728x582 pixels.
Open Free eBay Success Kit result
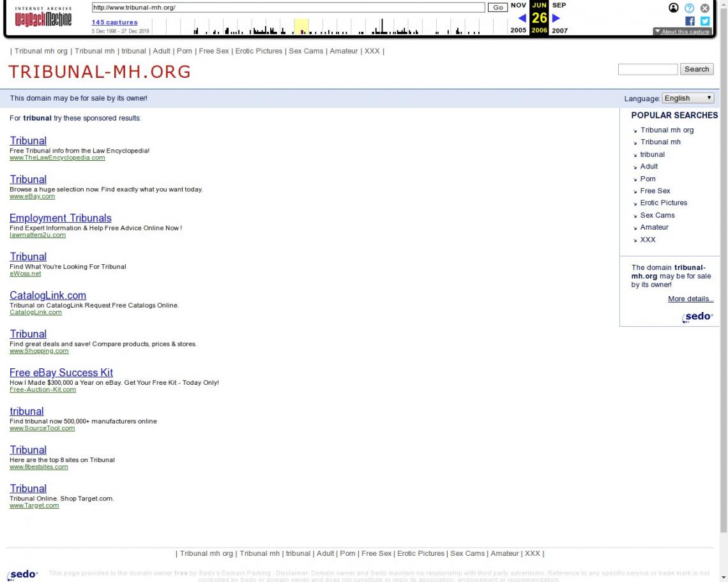pyautogui.click(x=61, y=373)
